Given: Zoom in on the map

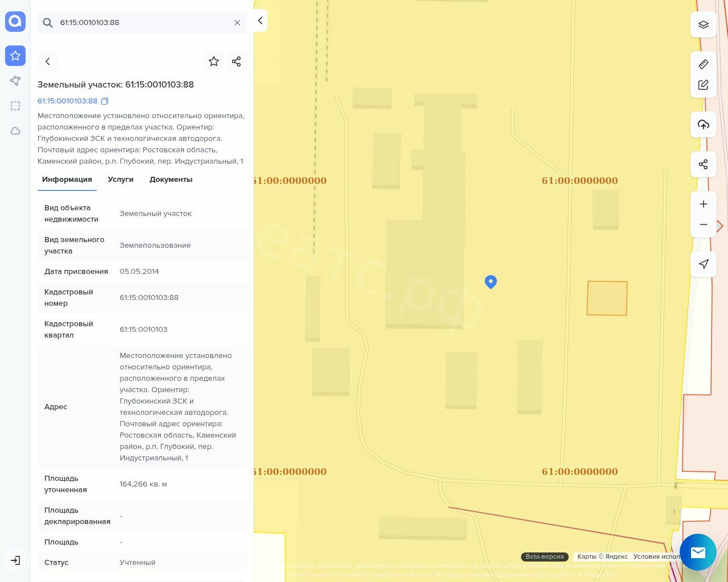Looking at the screenshot, I should click(x=704, y=204).
